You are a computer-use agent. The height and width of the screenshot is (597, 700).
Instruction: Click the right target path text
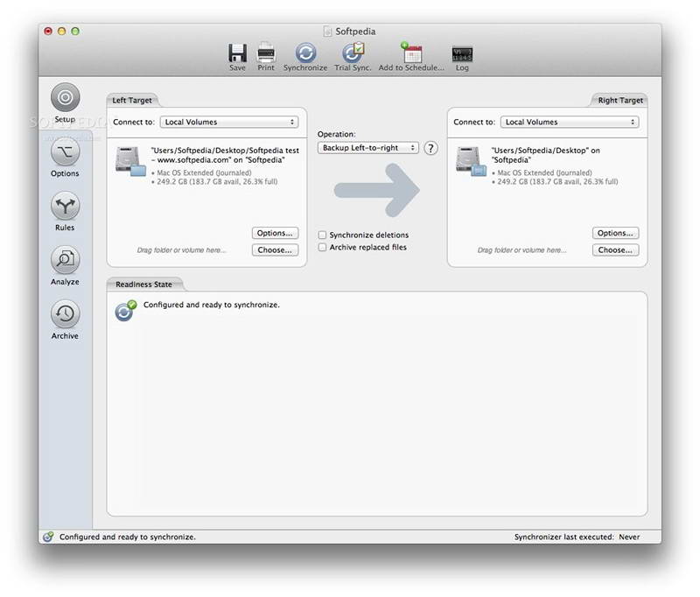pyautogui.click(x=545, y=155)
